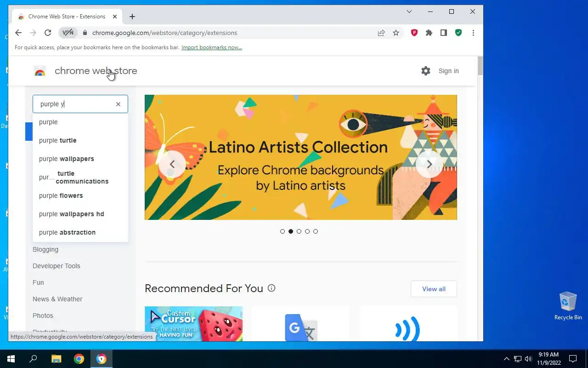Click Sign in link
The image size is (588, 368).
(x=448, y=71)
